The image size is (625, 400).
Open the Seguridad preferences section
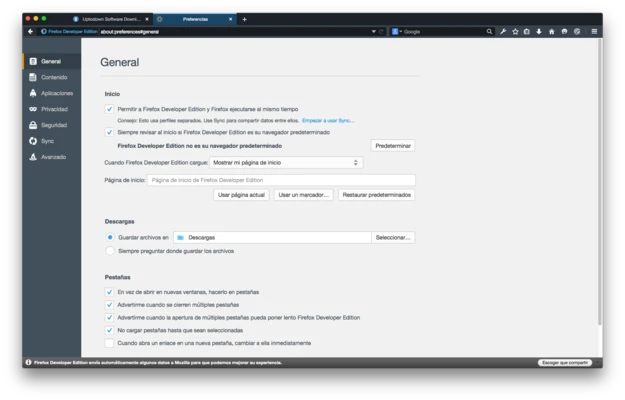click(52, 125)
